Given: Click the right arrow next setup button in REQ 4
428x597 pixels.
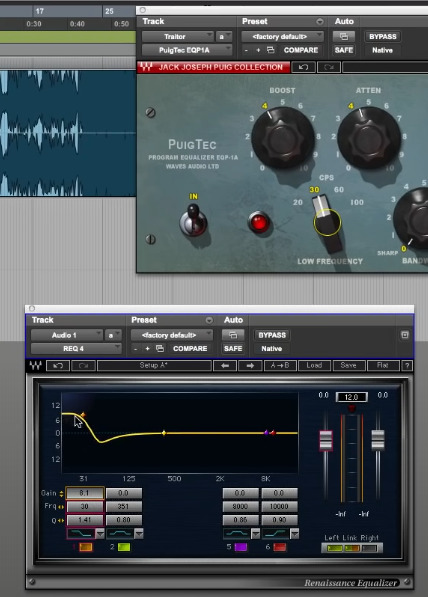Looking at the screenshot, I should tap(250, 366).
